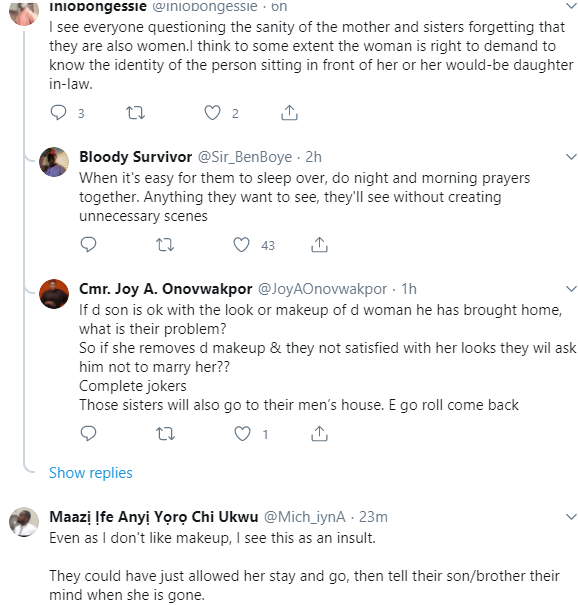Reply to Cmr. Joy A. Onovwakpor's tweet

pyautogui.click(x=88, y=434)
